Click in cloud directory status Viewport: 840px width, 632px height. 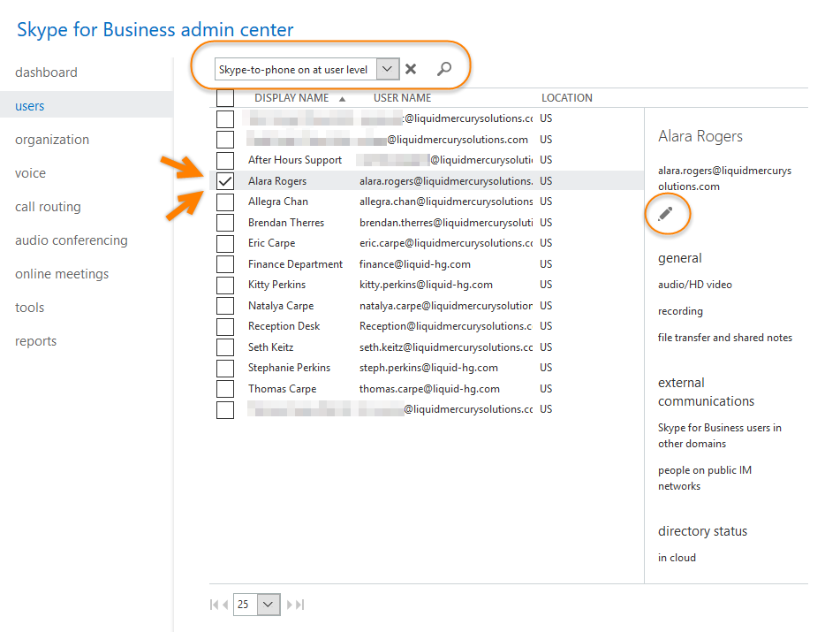click(x=677, y=558)
